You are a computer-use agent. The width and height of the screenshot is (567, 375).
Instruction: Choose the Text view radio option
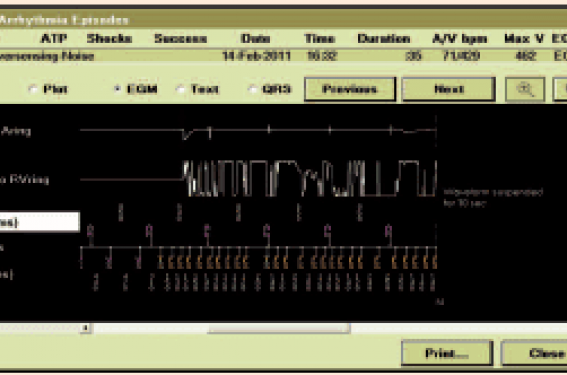[180, 89]
